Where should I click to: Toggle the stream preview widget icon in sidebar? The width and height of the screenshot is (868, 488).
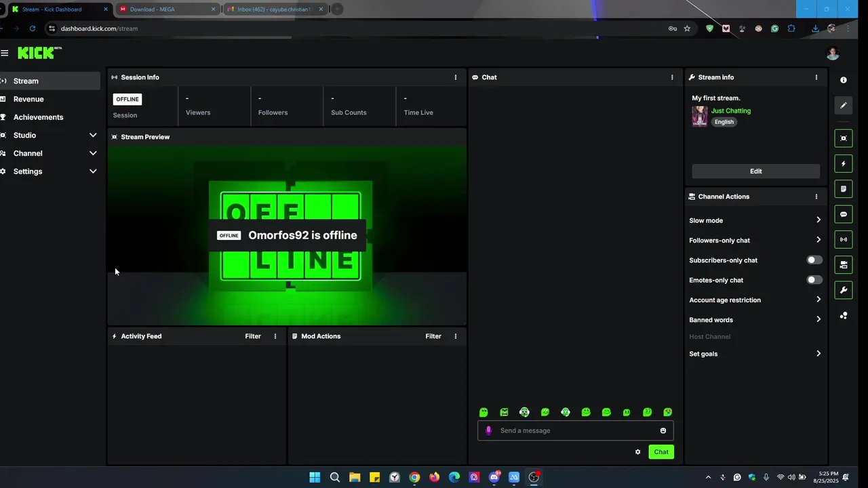pos(844,138)
